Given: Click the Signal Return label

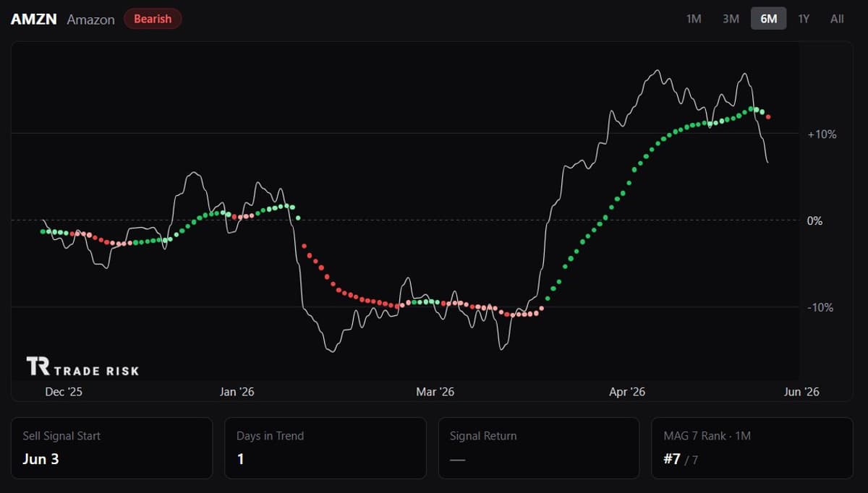Looking at the screenshot, I should coord(483,436).
